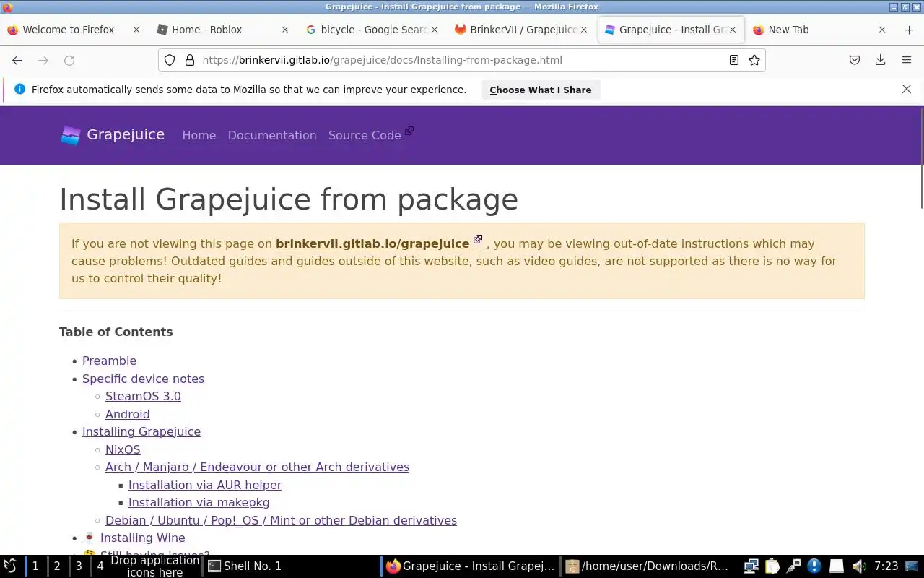924x578 pixels.
Task: Go back to the previous page
Action: pos(17,61)
